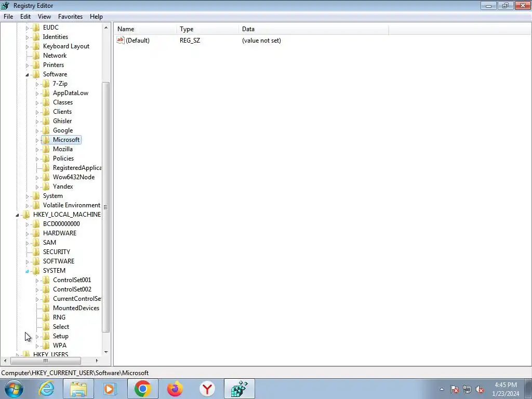Launch Internet Explorer from the taskbar
The height and width of the screenshot is (399, 532).
[46, 389]
